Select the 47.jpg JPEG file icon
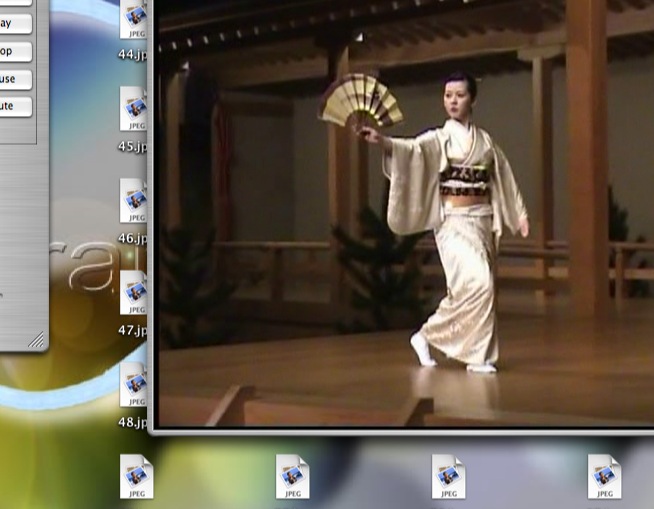This screenshot has height=509, width=654. coord(133,292)
